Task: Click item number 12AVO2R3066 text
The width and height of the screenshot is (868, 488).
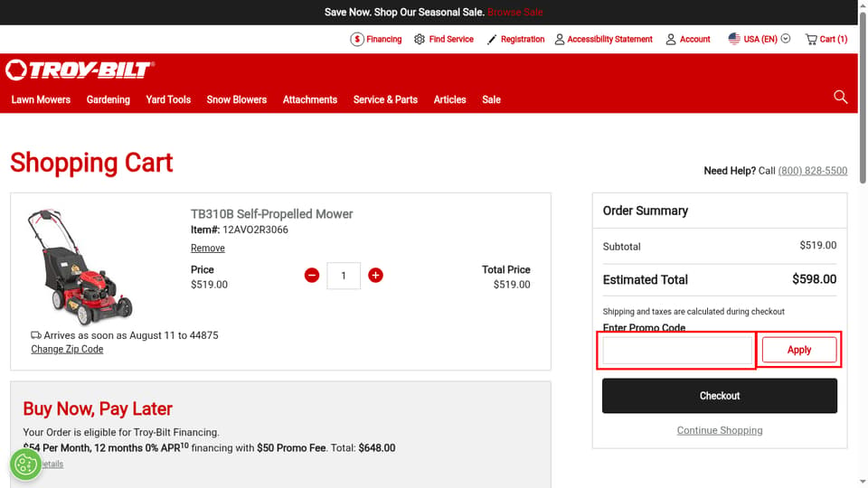Action: (x=255, y=230)
